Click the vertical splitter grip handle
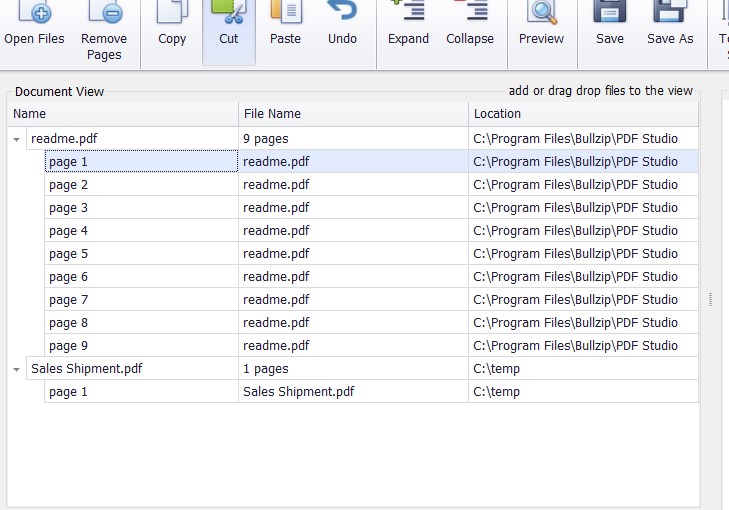 click(x=711, y=299)
